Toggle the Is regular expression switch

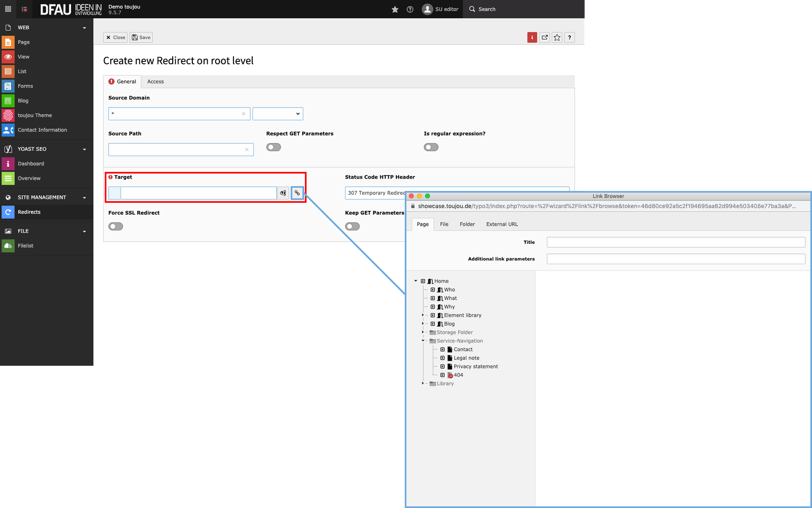pos(431,147)
